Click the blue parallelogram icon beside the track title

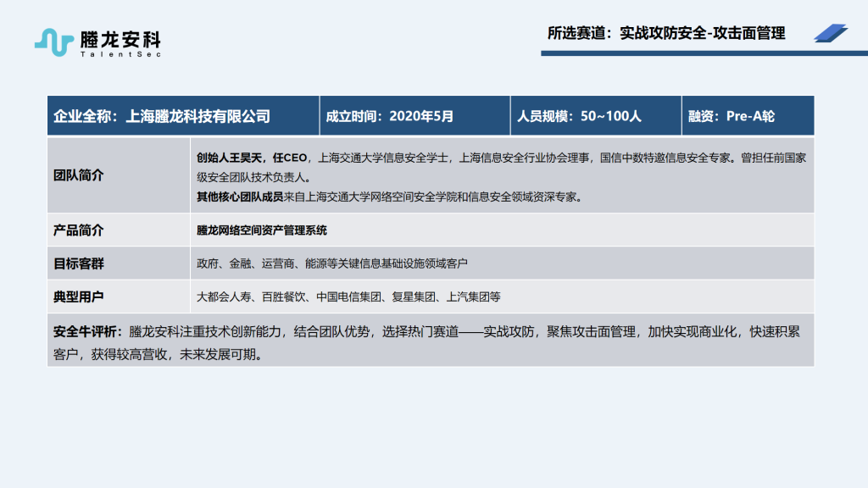[831, 33]
